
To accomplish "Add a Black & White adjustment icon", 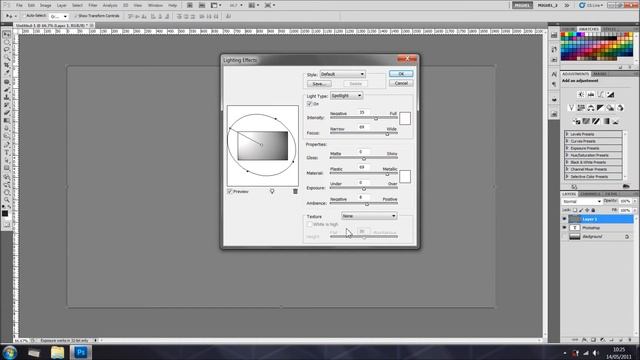I will click(x=600, y=108).
